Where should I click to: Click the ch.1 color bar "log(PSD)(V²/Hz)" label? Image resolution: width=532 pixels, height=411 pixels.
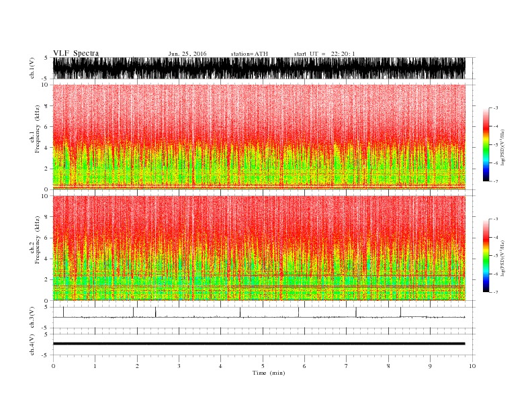click(x=503, y=148)
